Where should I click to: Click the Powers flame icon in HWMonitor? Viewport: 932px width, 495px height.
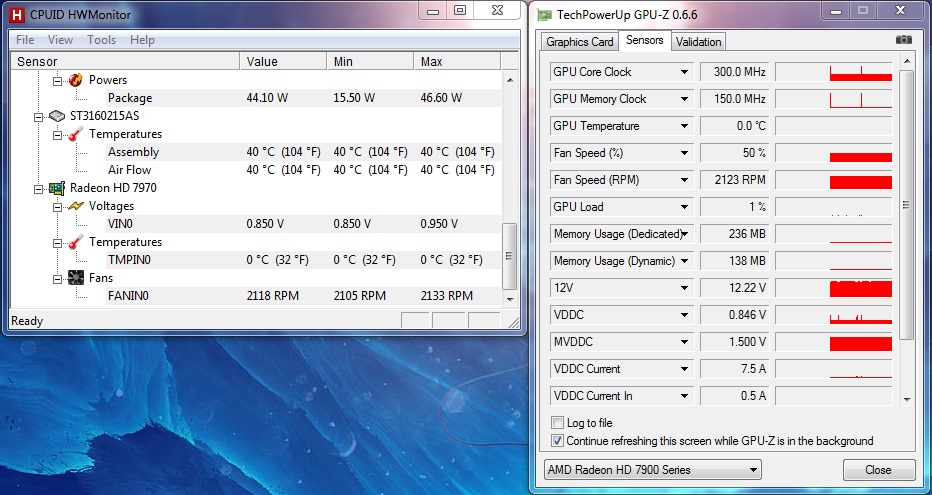[75, 80]
